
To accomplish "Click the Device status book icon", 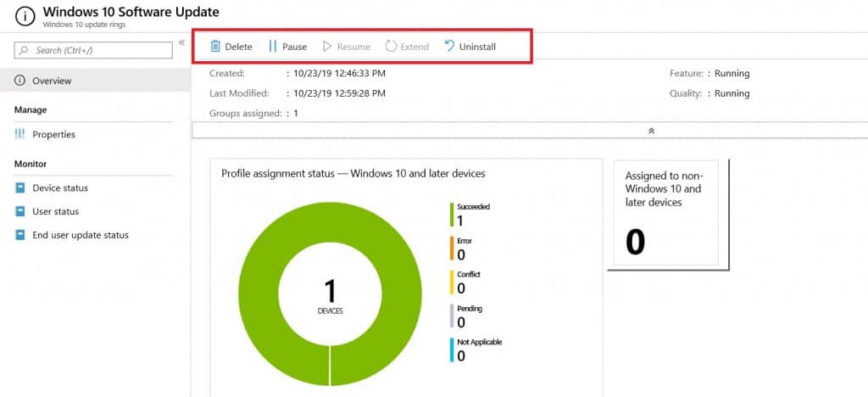I will pyautogui.click(x=20, y=188).
